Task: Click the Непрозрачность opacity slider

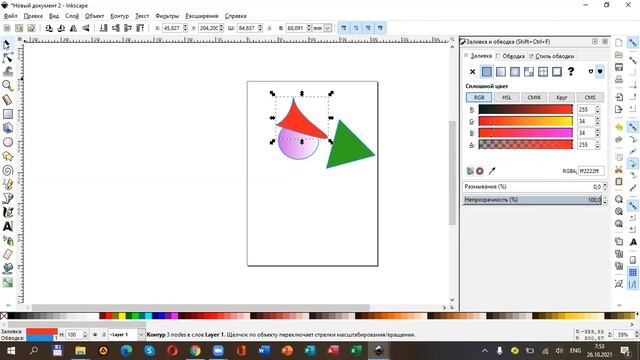Action: point(533,200)
